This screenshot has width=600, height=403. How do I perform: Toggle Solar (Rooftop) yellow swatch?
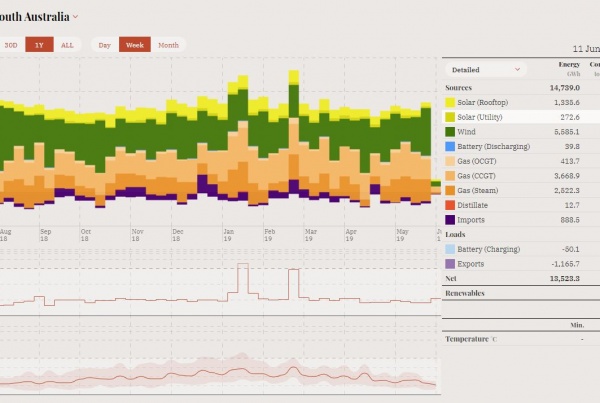pos(451,103)
